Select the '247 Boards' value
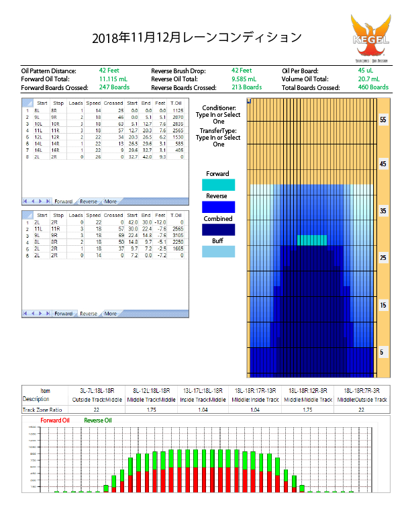 tap(114, 87)
